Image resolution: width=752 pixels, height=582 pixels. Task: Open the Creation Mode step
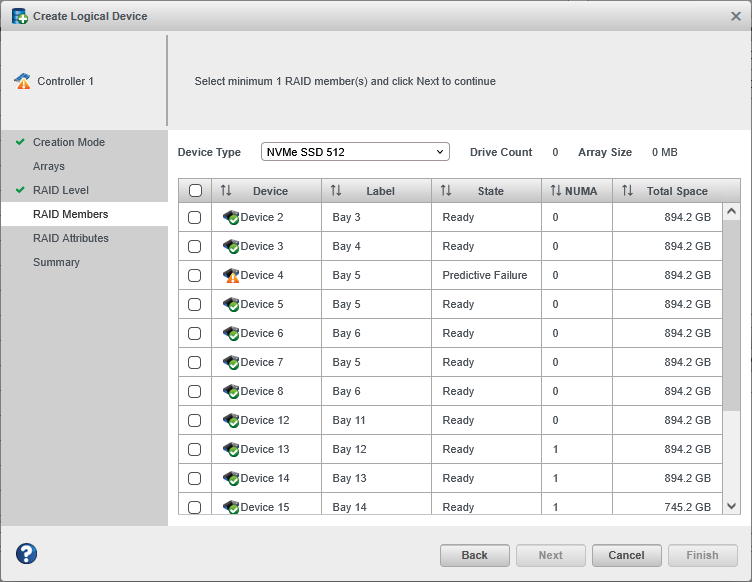[x=68, y=142]
